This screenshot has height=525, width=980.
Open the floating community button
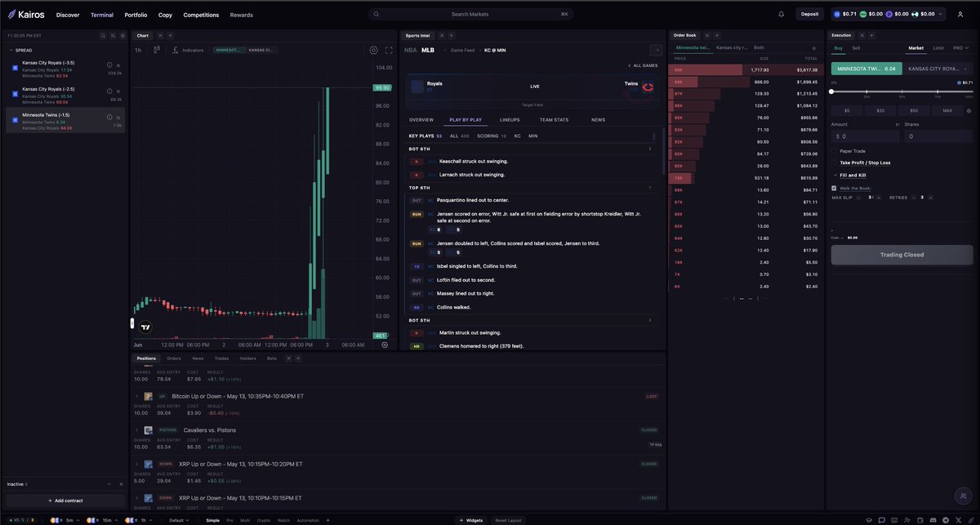pyautogui.click(x=963, y=495)
